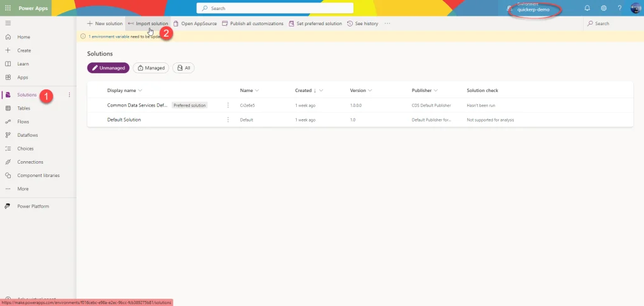
Task: Click the Flows icon
Action: pyautogui.click(x=8, y=122)
